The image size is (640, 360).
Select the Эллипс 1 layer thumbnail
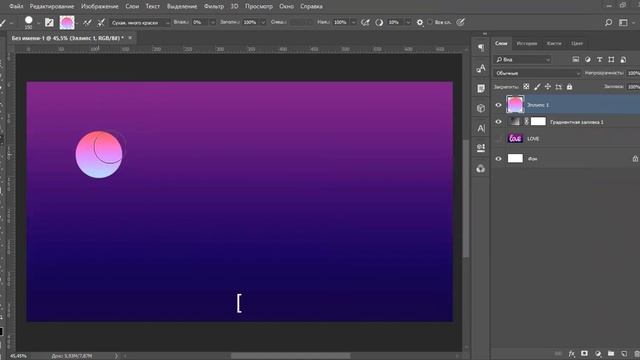[x=515, y=104]
